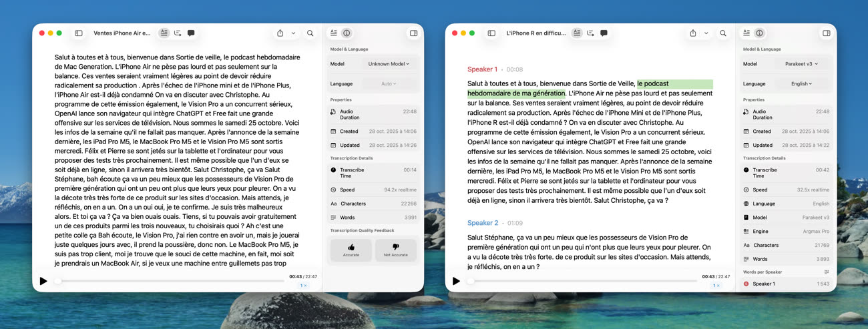Image resolution: width=868 pixels, height=329 pixels.
Task: Toggle left sidebar in L'iPhone R window
Action: [x=491, y=33]
